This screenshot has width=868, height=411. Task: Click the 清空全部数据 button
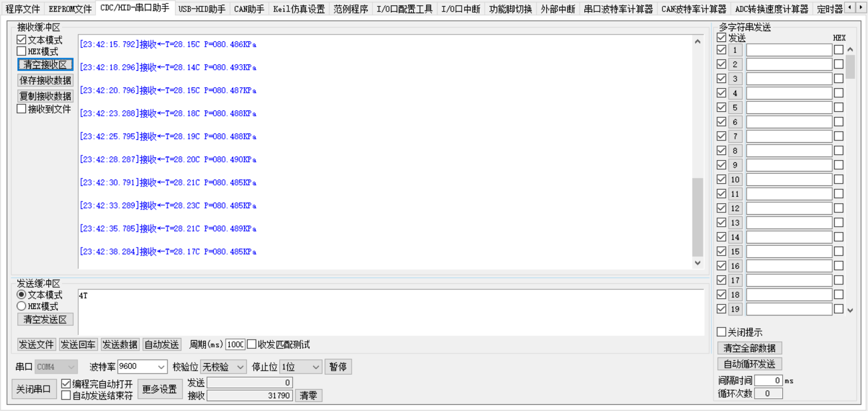click(749, 348)
